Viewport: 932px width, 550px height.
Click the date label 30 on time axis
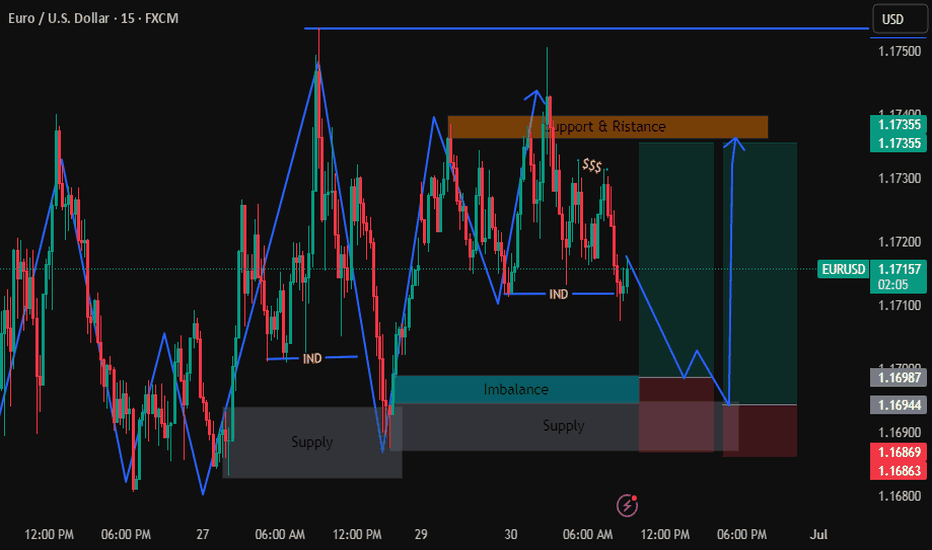(511, 534)
